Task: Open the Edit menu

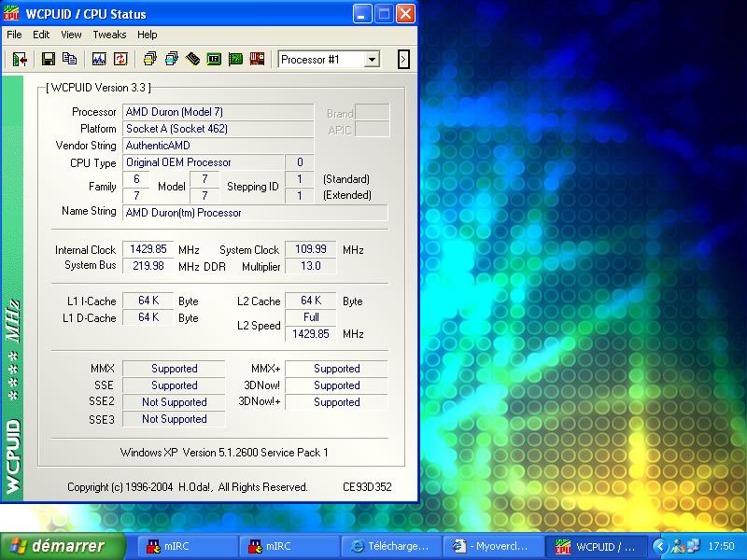Action: click(41, 35)
